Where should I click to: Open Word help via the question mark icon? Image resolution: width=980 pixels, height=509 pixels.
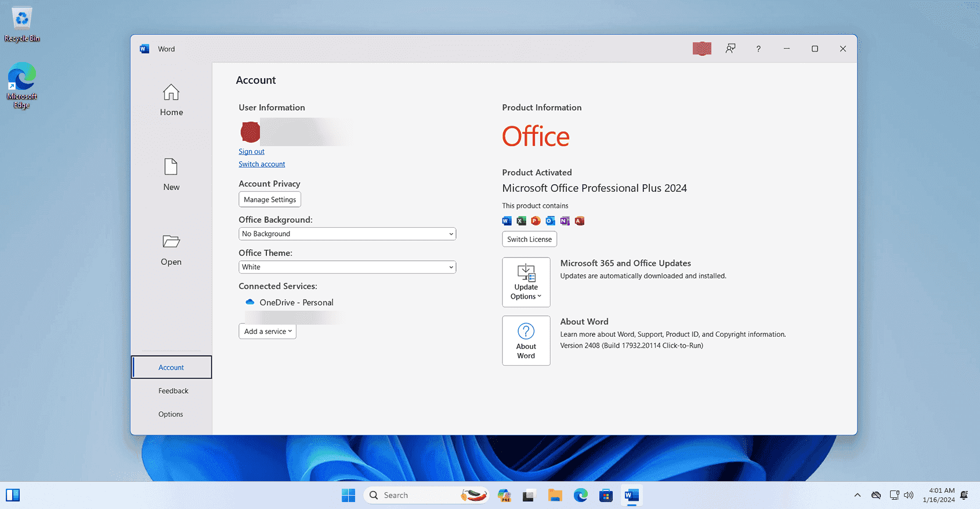(x=758, y=49)
